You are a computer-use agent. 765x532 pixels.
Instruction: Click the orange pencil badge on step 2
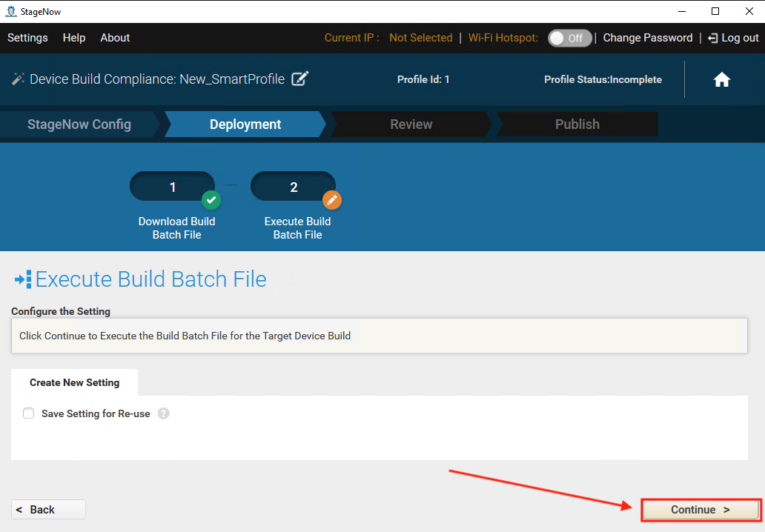click(332, 199)
